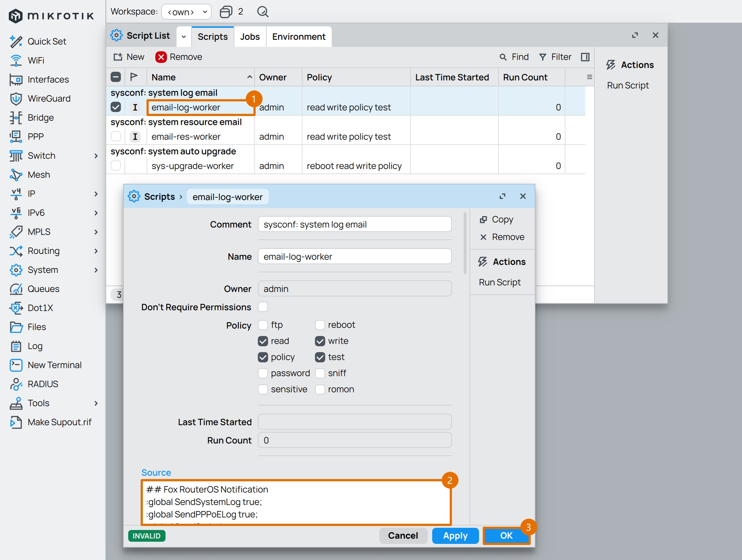This screenshot has width=742, height=560.
Task: Expand the Script List dropdown arrow
Action: (x=184, y=37)
